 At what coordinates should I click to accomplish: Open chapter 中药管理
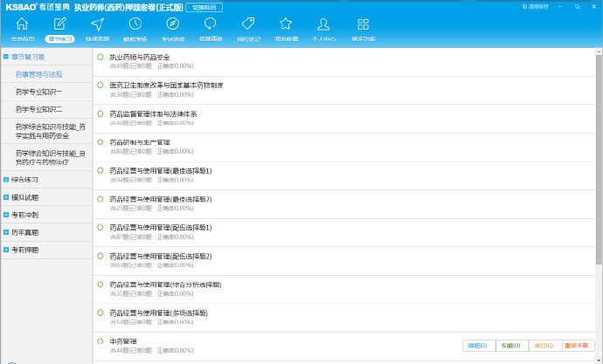click(x=123, y=341)
